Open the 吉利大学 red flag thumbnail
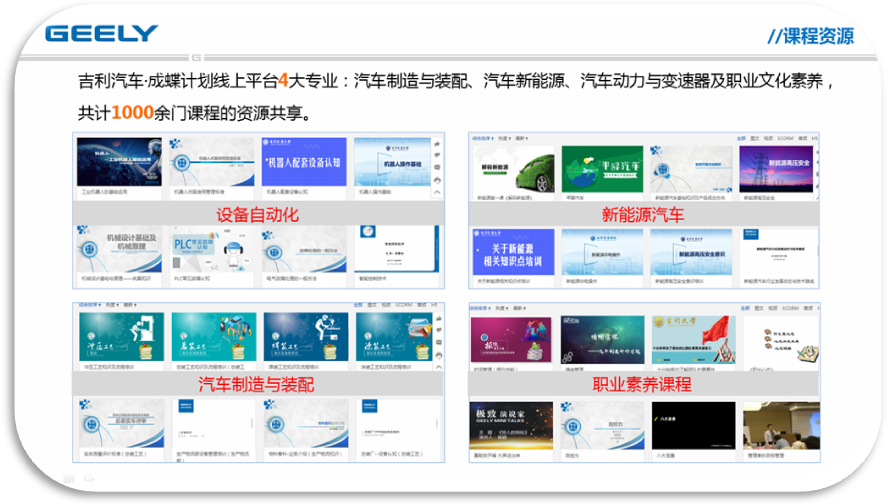This screenshot has height=504, width=888. [694, 340]
